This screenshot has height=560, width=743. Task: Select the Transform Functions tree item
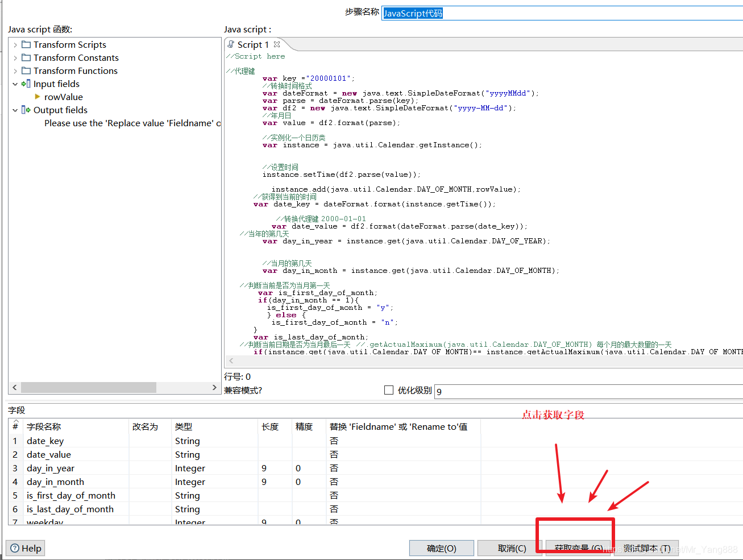pos(76,70)
